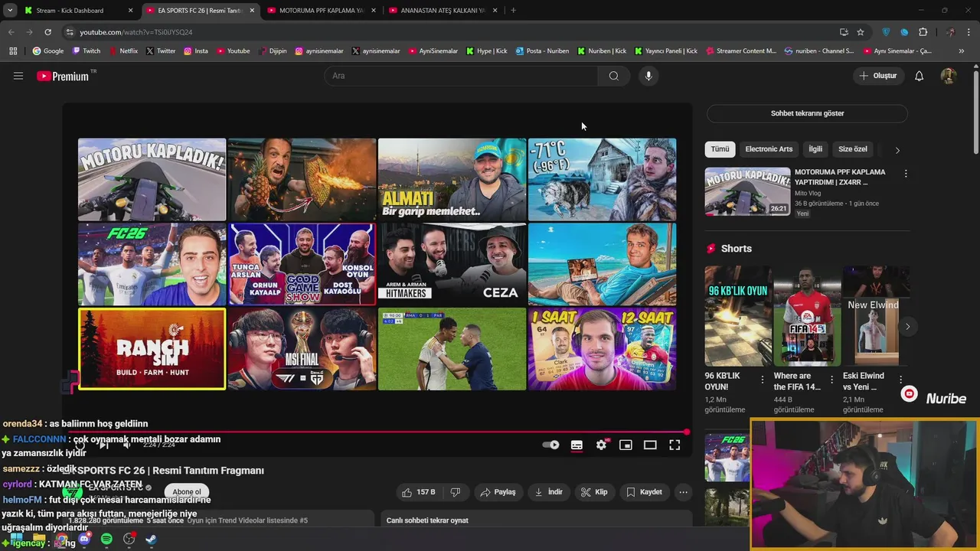The image size is (980, 551).
Task: Click the video progress bar
Action: 379,432
